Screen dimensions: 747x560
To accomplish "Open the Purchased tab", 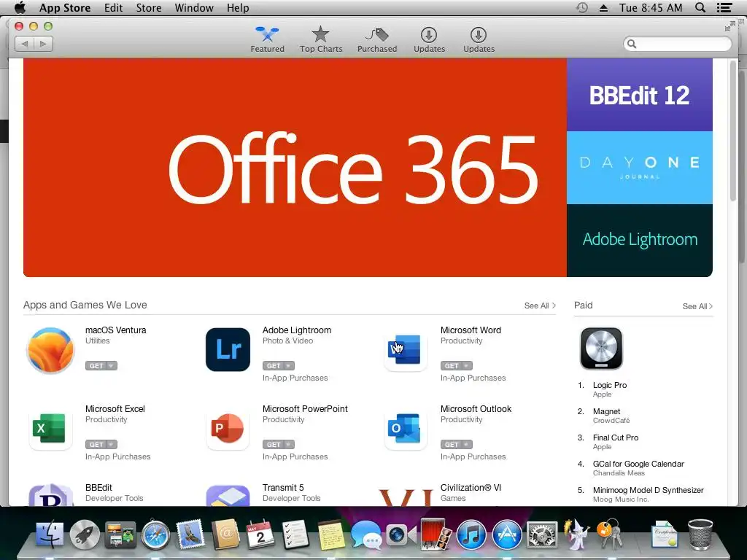I will (377, 39).
